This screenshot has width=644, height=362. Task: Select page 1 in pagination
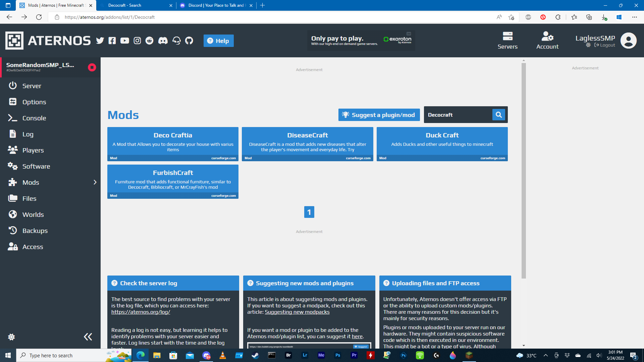[309, 212]
